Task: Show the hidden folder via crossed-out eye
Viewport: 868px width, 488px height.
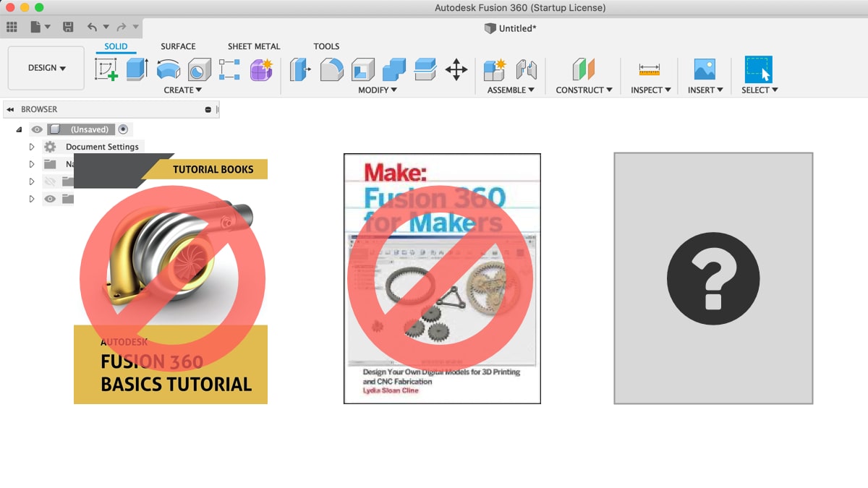Action: pos(50,181)
